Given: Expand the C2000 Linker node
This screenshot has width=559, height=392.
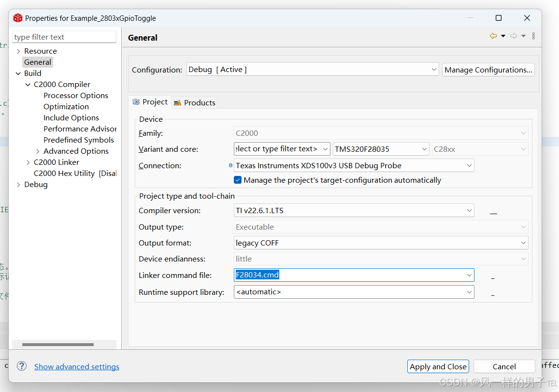Looking at the screenshot, I should tap(28, 162).
